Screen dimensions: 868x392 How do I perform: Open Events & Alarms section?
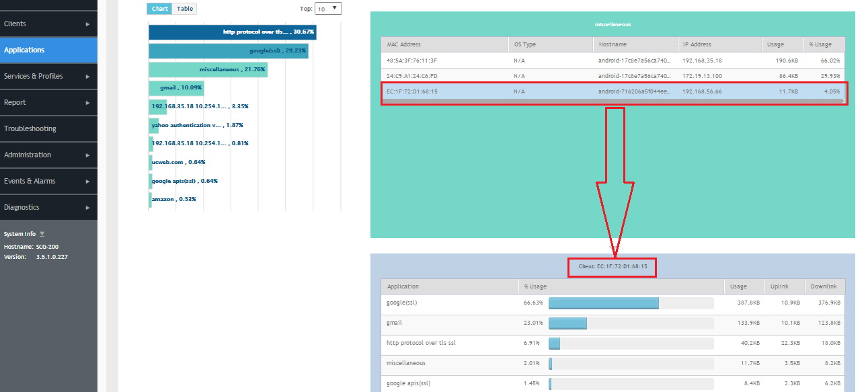click(x=30, y=181)
